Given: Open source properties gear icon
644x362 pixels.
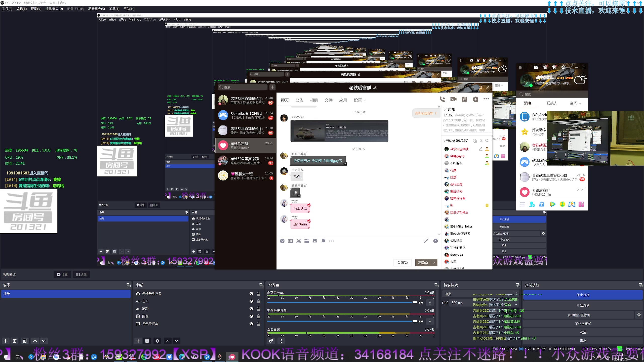Looking at the screenshot, I should coord(157,341).
